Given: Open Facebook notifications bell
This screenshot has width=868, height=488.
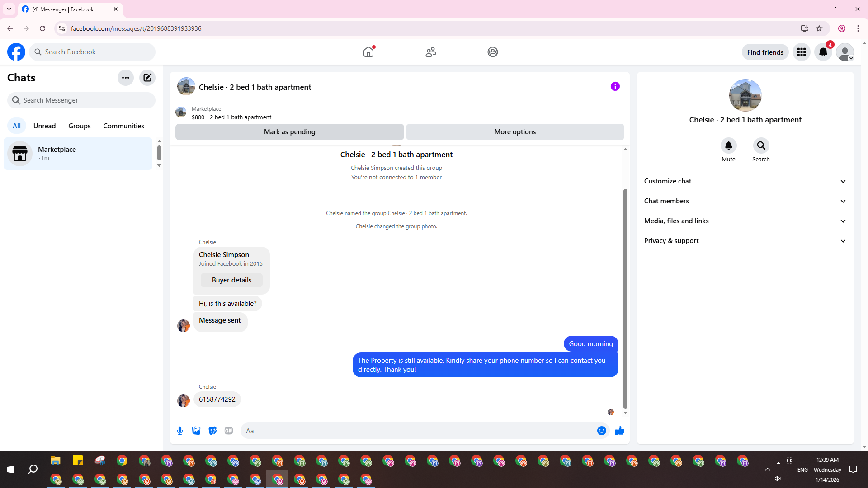Looking at the screenshot, I should point(823,52).
